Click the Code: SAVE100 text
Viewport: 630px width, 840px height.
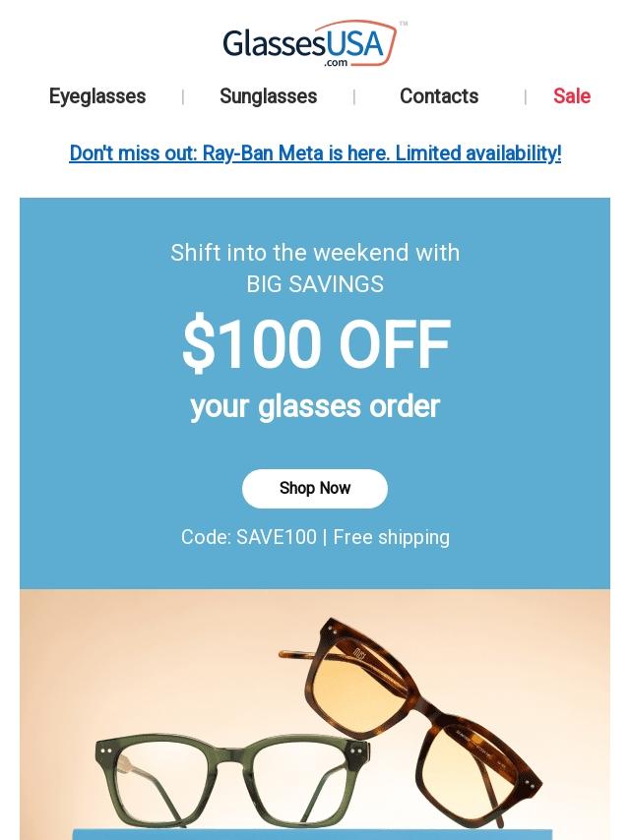coord(248,537)
